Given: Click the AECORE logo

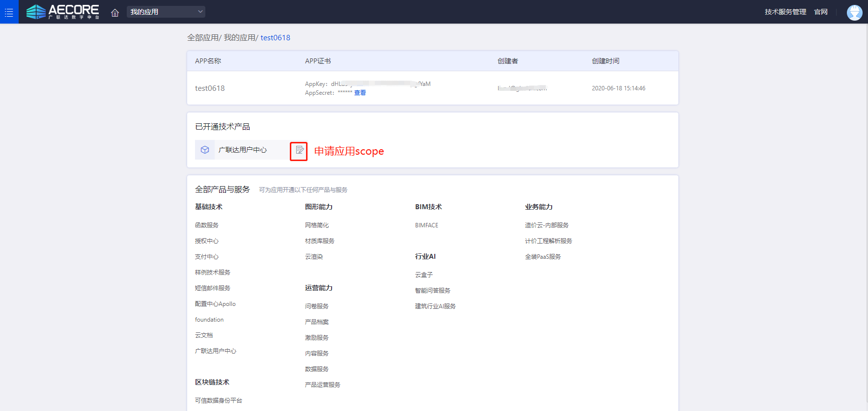Looking at the screenshot, I should click(63, 12).
